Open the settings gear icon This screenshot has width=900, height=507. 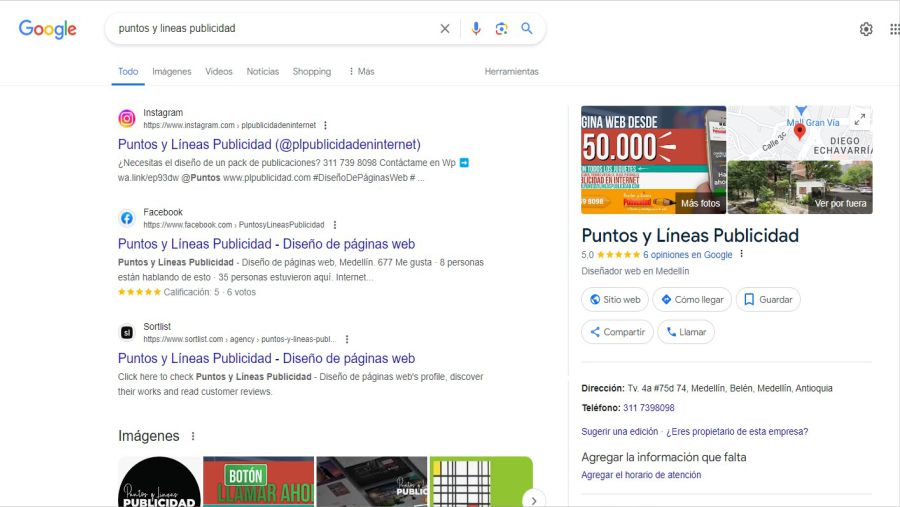click(x=866, y=29)
